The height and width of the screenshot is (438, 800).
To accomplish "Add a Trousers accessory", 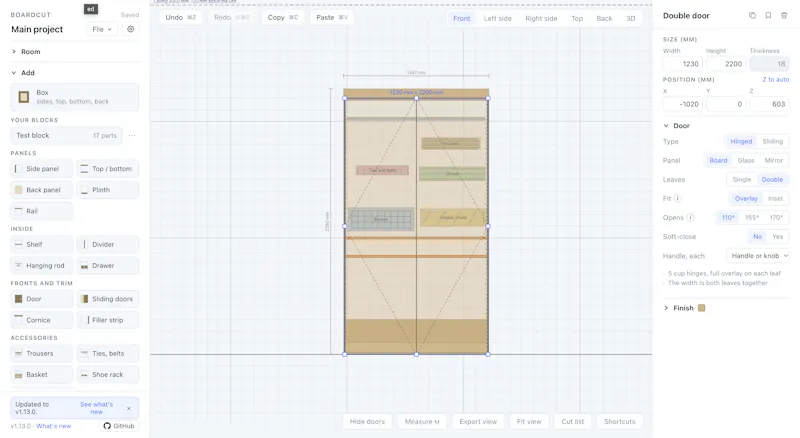I will [41, 353].
